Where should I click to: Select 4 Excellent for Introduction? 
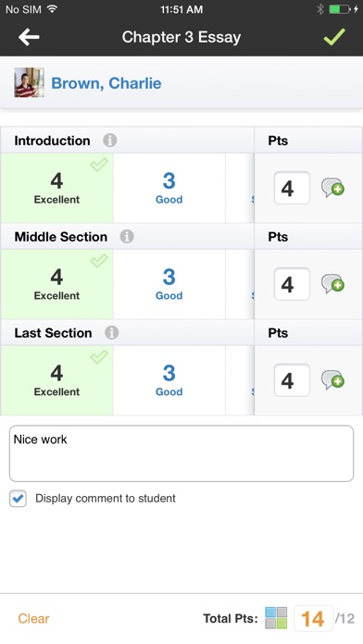click(56, 188)
